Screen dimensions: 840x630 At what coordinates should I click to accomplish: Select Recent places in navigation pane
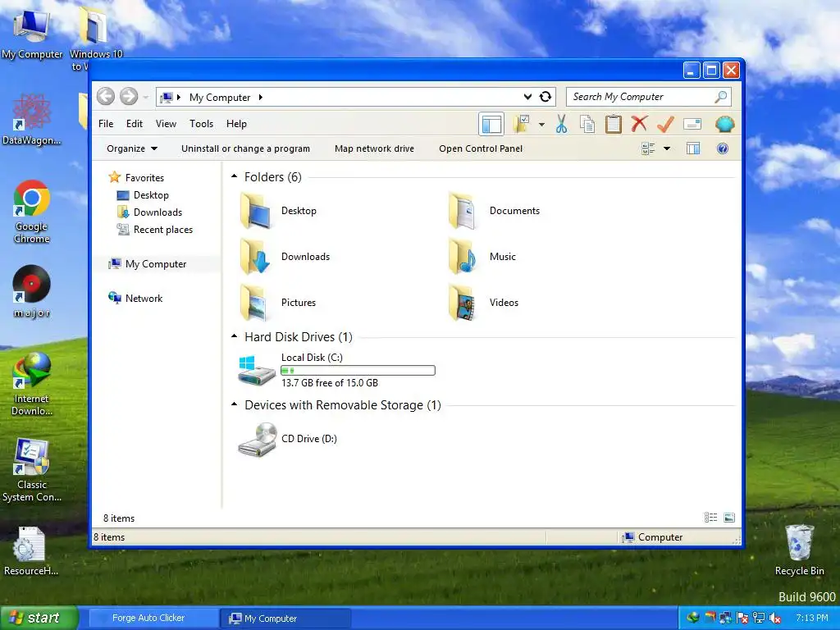(155, 230)
